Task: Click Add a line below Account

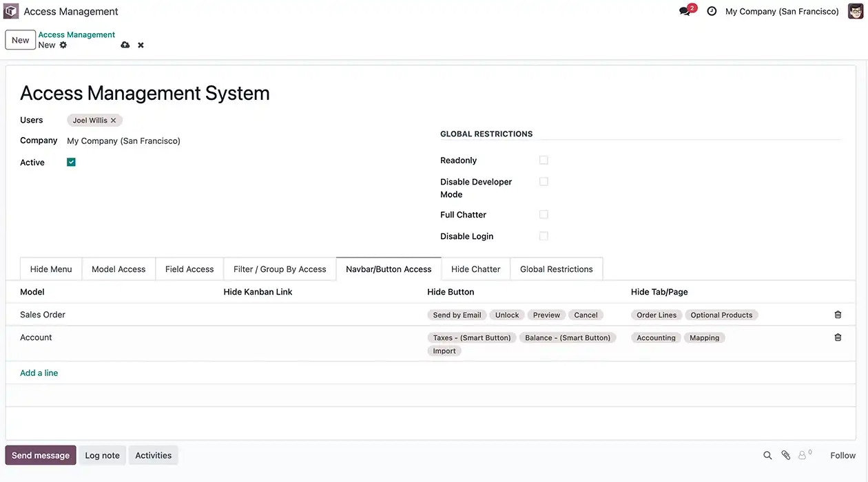Action: coord(39,373)
